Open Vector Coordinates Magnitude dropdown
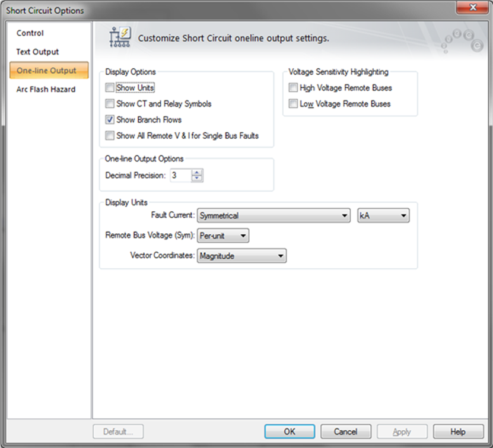 pyautogui.click(x=241, y=256)
